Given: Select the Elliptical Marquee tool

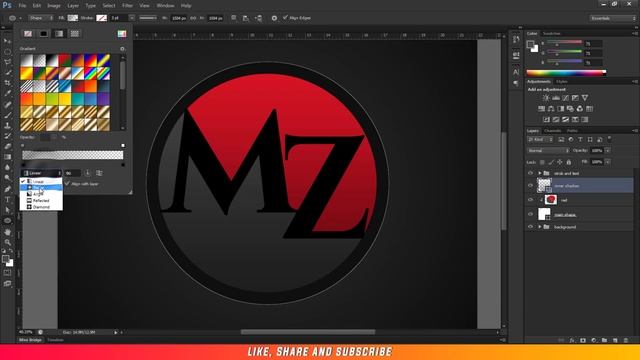Looking at the screenshot, I should click(x=7, y=52).
